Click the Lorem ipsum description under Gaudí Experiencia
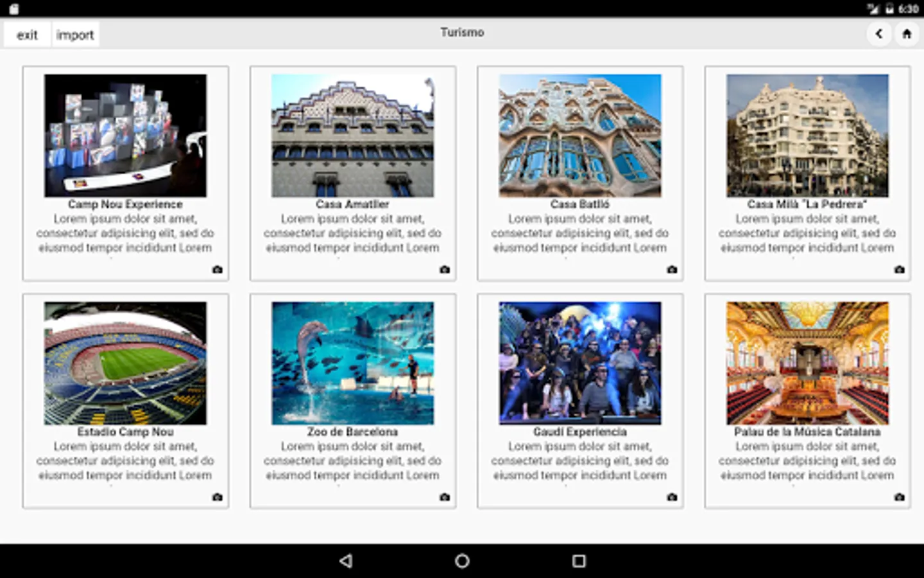Screen dimensions: 924x578 pos(580,460)
